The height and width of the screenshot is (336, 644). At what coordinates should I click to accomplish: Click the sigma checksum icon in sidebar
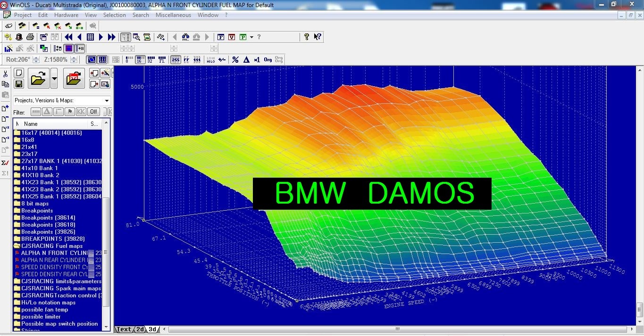(x=5, y=163)
